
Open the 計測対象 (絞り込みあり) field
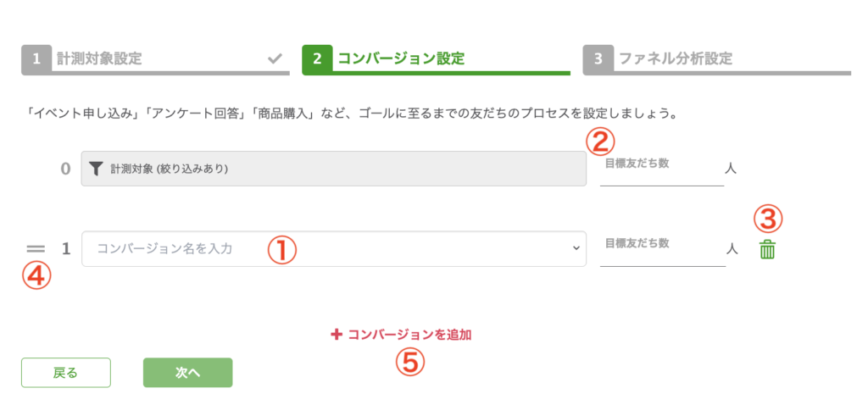(x=333, y=169)
